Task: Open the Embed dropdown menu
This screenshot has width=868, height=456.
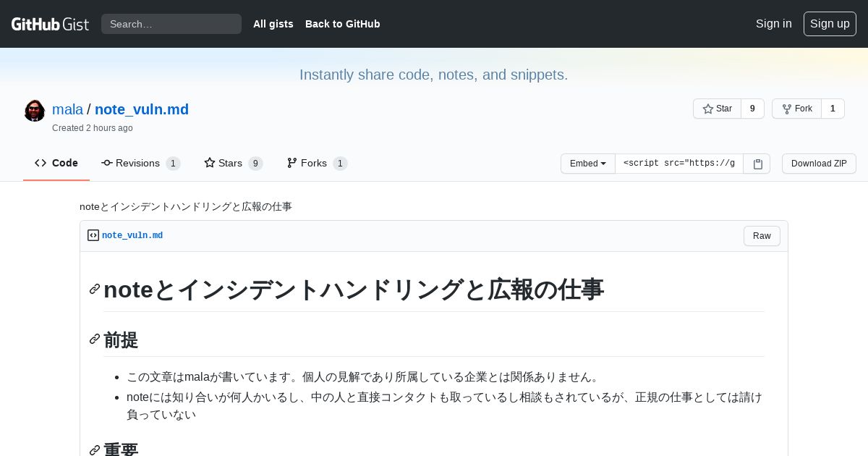Action: tap(588, 164)
